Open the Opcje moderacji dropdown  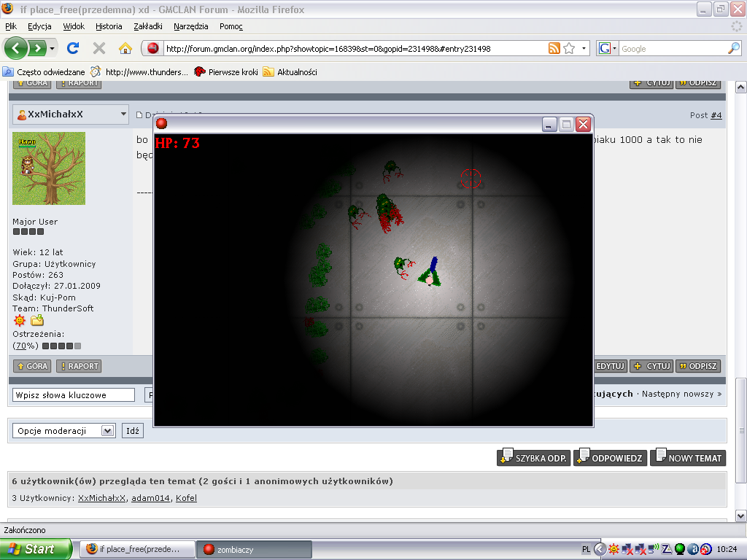pyautogui.click(x=108, y=431)
